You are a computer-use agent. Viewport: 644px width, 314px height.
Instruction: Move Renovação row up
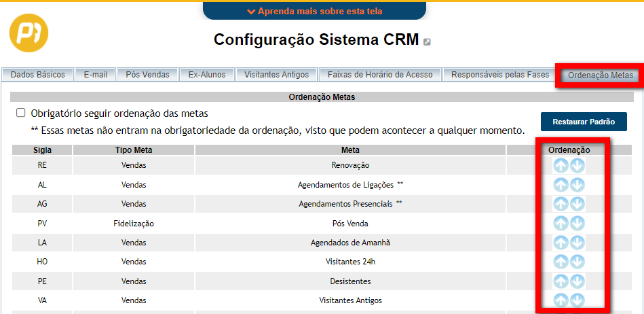pos(561,165)
